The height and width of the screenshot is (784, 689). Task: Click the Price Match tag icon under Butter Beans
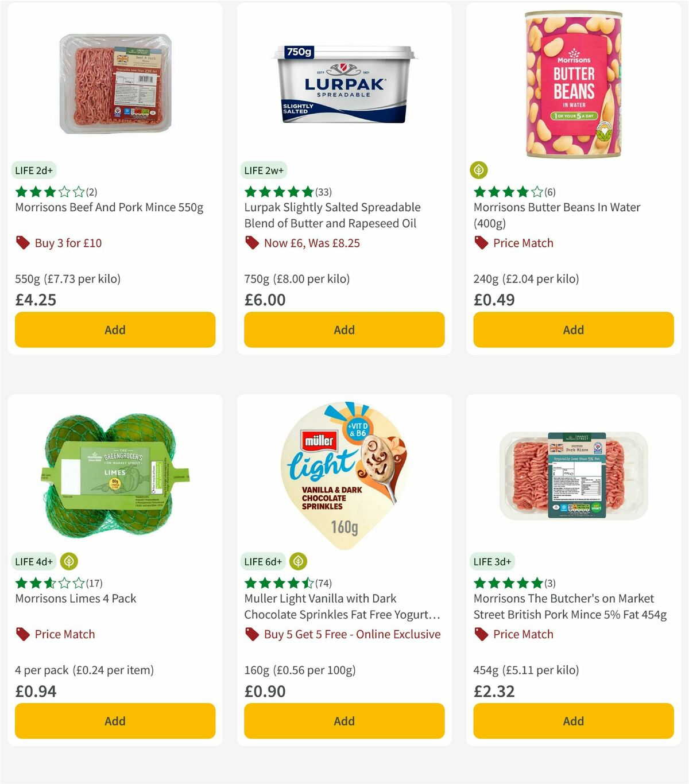coord(481,243)
